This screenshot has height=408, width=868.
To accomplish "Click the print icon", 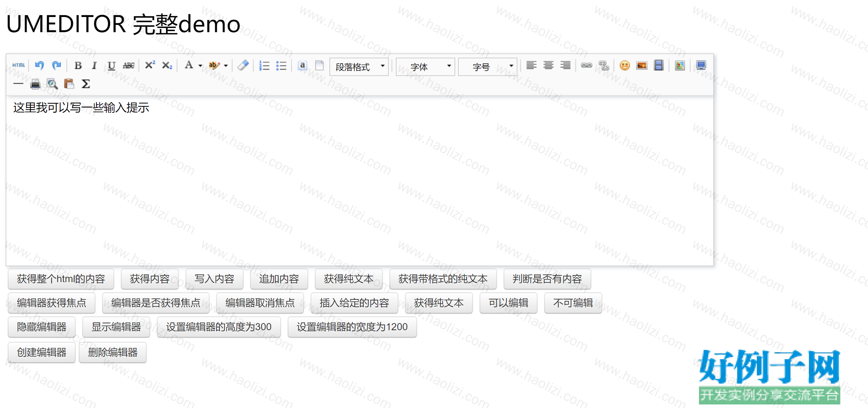I will [35, 84].
